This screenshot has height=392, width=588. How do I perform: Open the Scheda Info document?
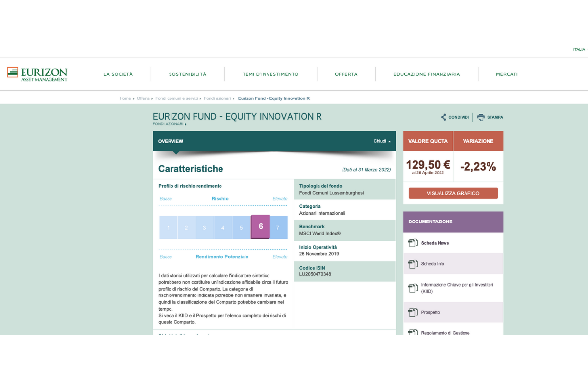[x=433, y=264]
